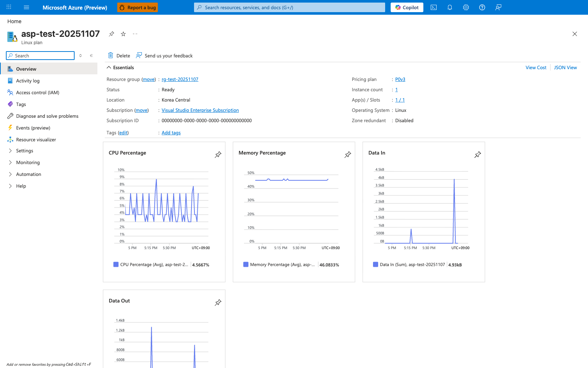Pin the Data In chart
588x368 pixels.
(477, 155)
